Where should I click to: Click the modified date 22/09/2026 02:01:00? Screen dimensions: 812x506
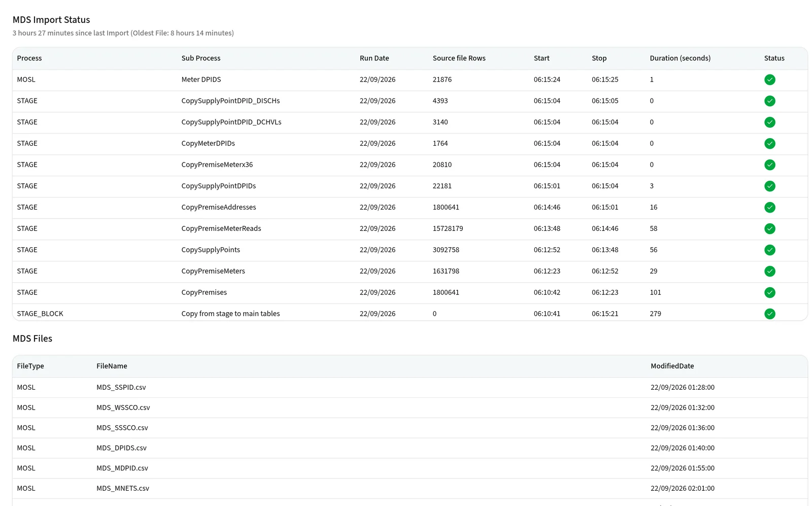tap(683, 489)
